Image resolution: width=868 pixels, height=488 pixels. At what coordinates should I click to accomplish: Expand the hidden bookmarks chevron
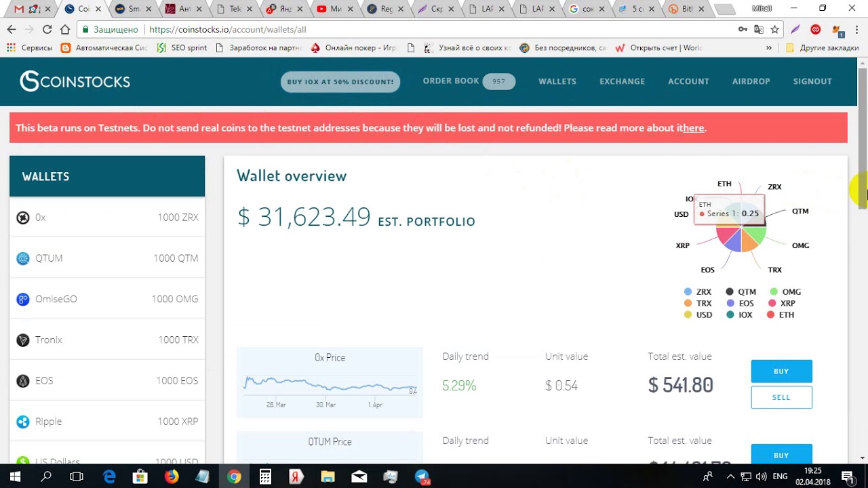click(x=768, y=48)
